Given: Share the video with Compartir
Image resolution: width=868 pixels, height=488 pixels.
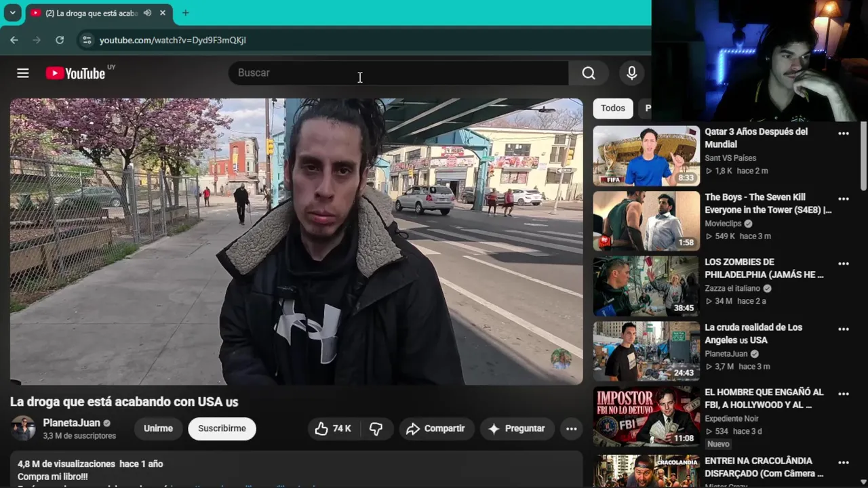Looking at the screenshot, I should (x=435, y=428).
